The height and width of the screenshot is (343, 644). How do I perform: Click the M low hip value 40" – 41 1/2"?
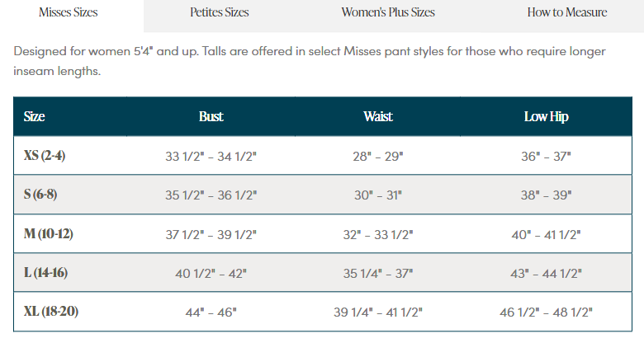(547, 235)
